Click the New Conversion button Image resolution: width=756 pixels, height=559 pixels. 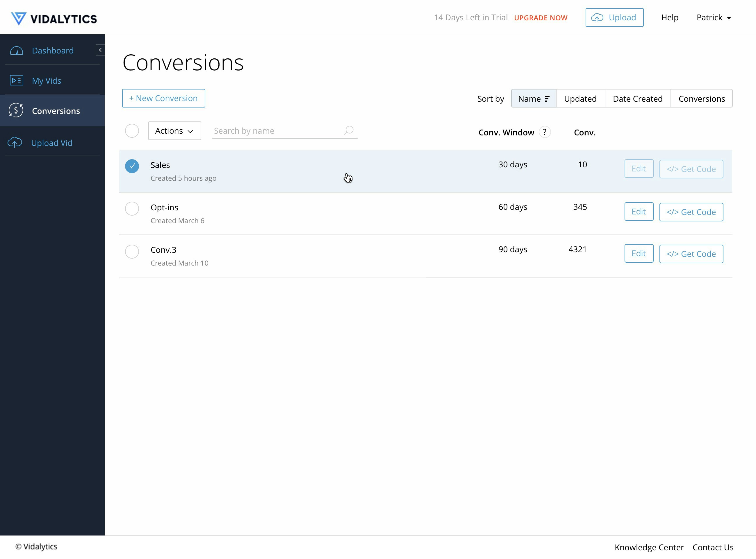coord(163,98)
